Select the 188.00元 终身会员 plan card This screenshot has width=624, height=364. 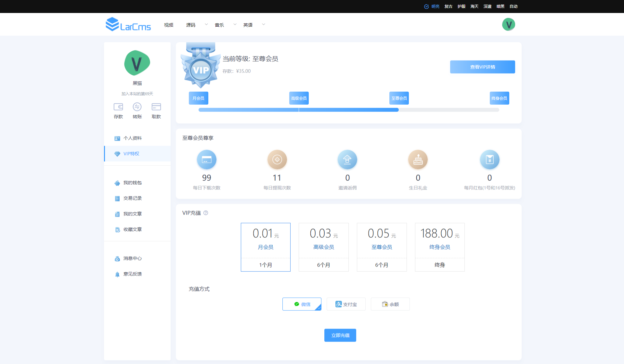point(439,247)
